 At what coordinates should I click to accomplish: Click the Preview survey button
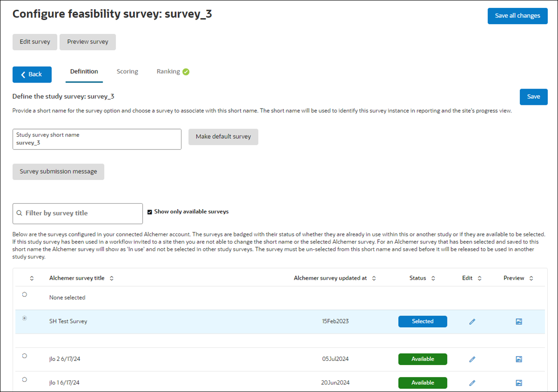tap(88, 42)
